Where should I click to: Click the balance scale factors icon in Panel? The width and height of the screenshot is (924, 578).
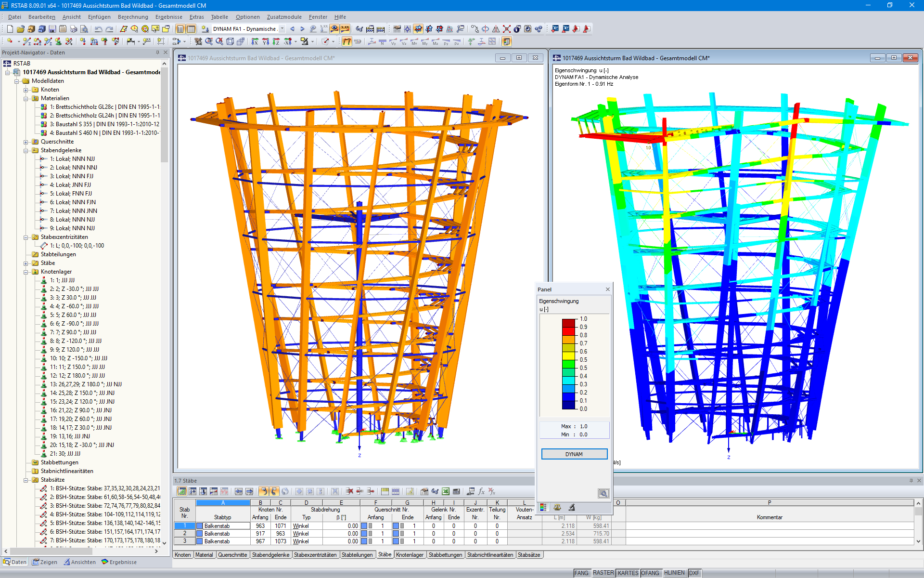557,507
